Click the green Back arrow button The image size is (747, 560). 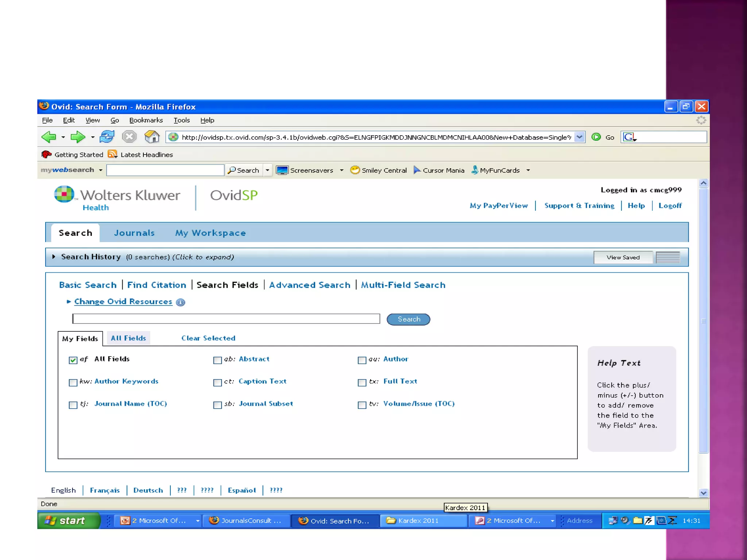pyautogui.click(x=49, y=137)
